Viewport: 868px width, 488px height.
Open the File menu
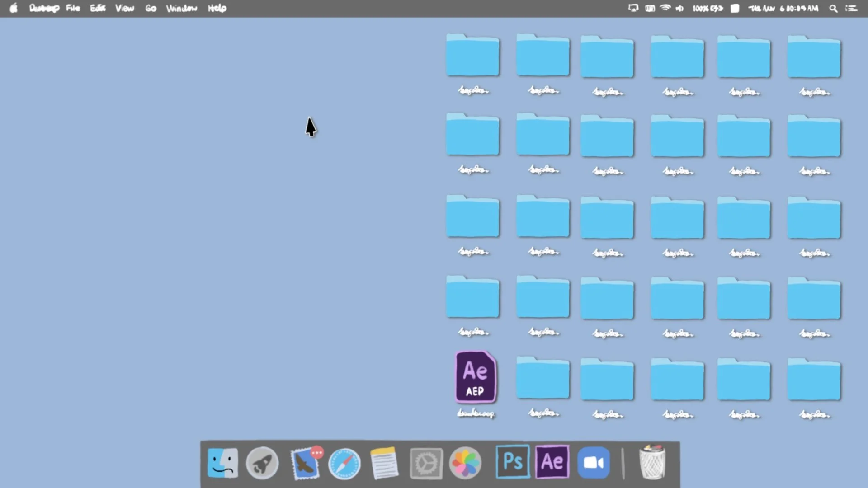pyautogui.click(x=73, y=8)
